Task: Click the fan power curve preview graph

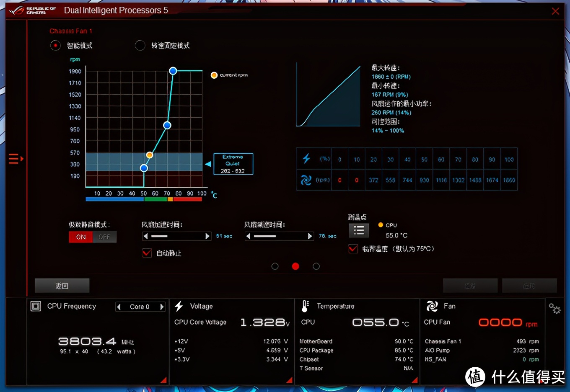Action: tap(328, 94)
